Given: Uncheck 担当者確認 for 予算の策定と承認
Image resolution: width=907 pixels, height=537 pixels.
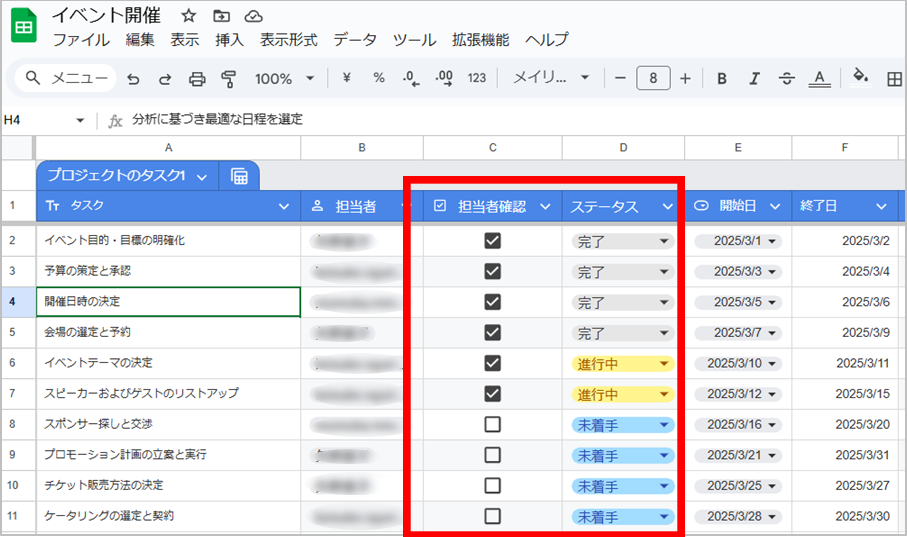Looking at the screenshot, I should 492,271.
